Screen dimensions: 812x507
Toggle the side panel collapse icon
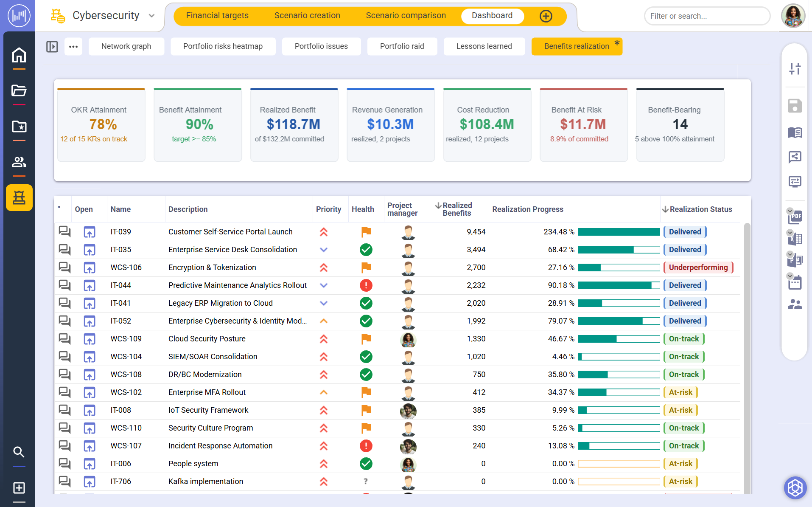pos(52,46)
